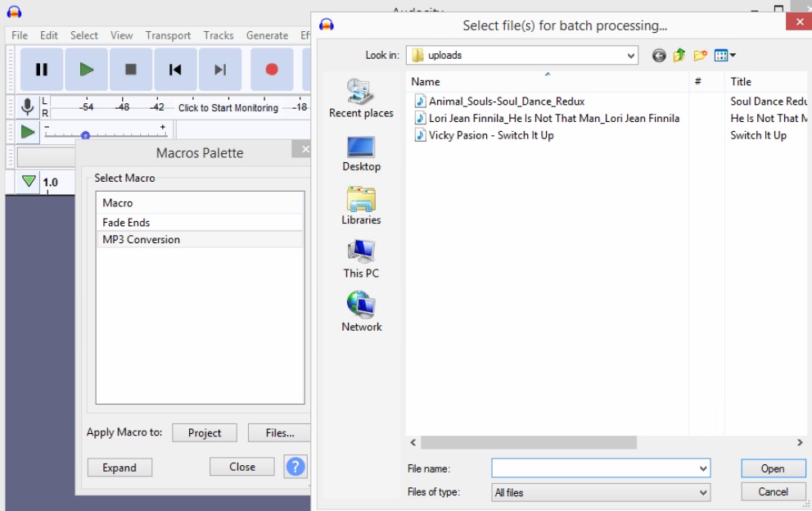
Task: Start recording with the red Record button
Action: coord(272,70)
